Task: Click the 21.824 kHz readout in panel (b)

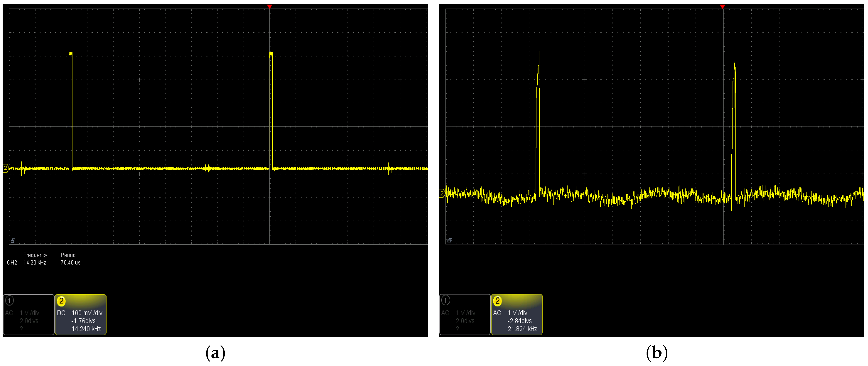Action: (522, 329)
